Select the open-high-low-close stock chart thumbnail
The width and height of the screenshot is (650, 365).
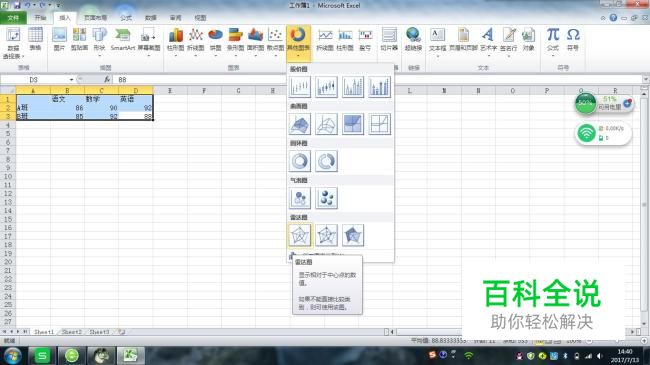326,87
